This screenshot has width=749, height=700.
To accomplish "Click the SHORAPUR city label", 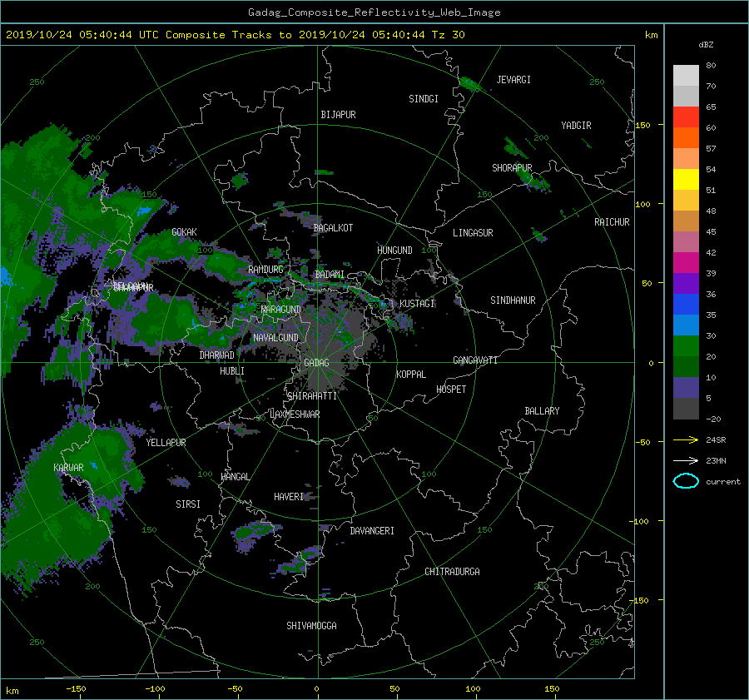I will click(512, 168).
